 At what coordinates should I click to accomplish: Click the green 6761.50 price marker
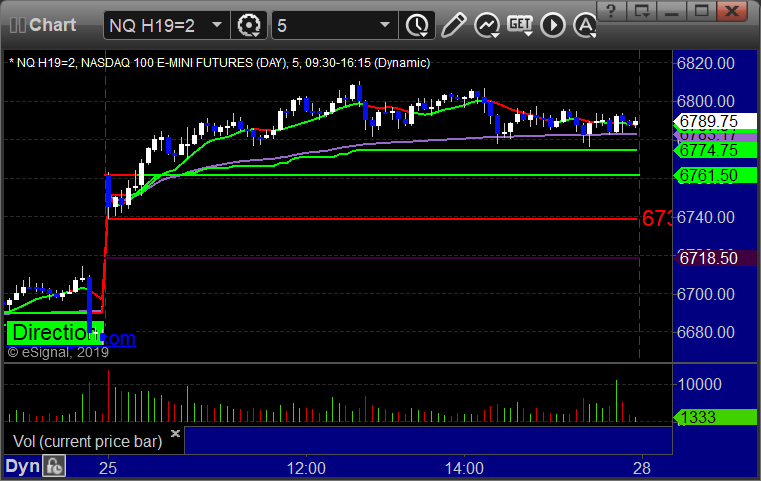point(715,175)
